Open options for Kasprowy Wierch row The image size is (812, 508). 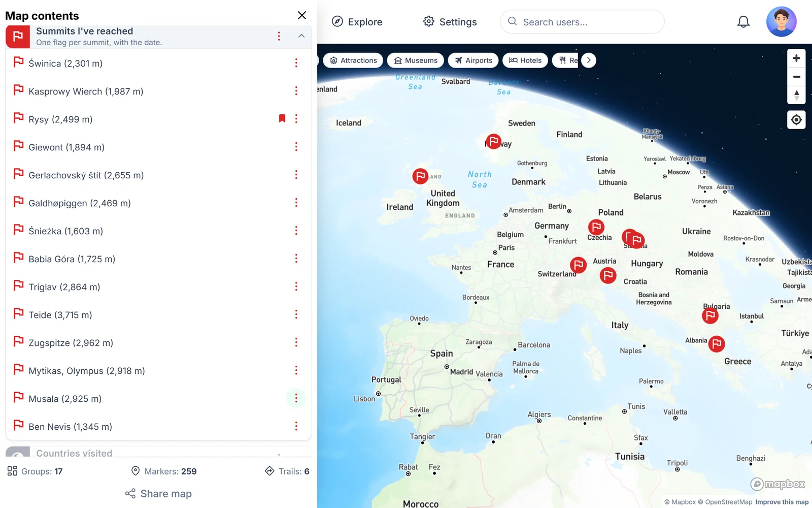[x=296, y=91]
